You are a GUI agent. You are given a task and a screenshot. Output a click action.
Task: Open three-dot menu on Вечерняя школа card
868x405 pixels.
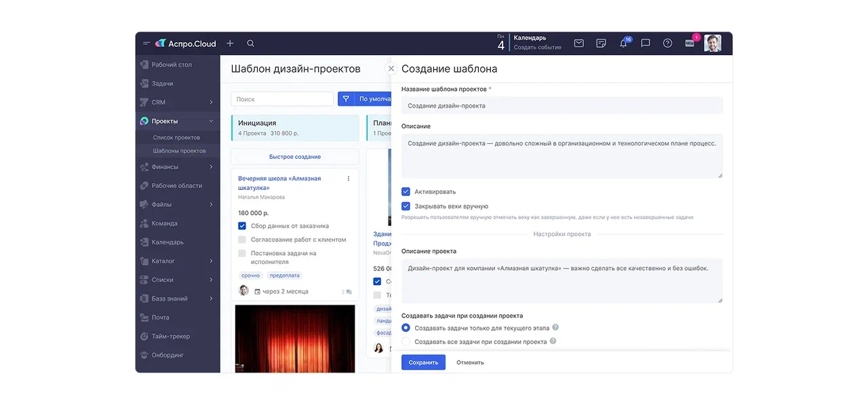click(x=349, y=179)
